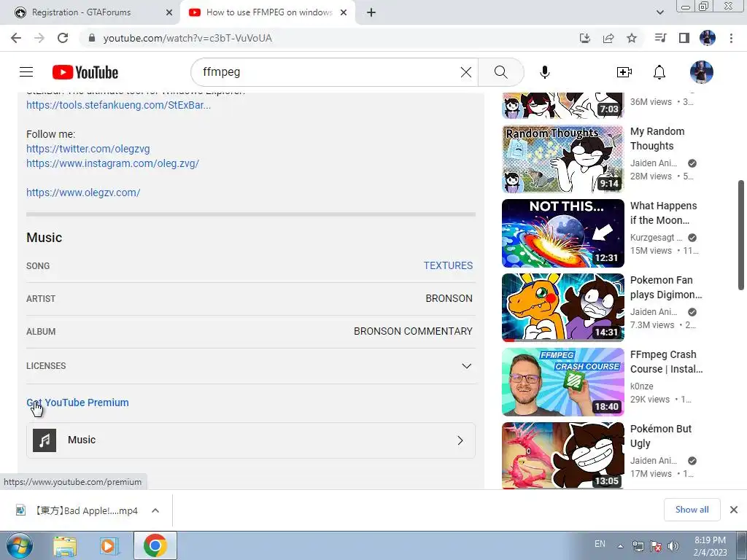
Task: Open the media control icon in Chrome toolbar
Action: [x=660, y=38]
